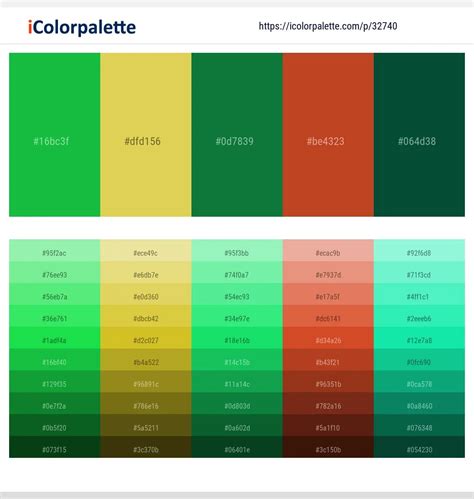474x499 pixels.
Task: Click the #95f2ac light green shade
Action: pos(55,251)
